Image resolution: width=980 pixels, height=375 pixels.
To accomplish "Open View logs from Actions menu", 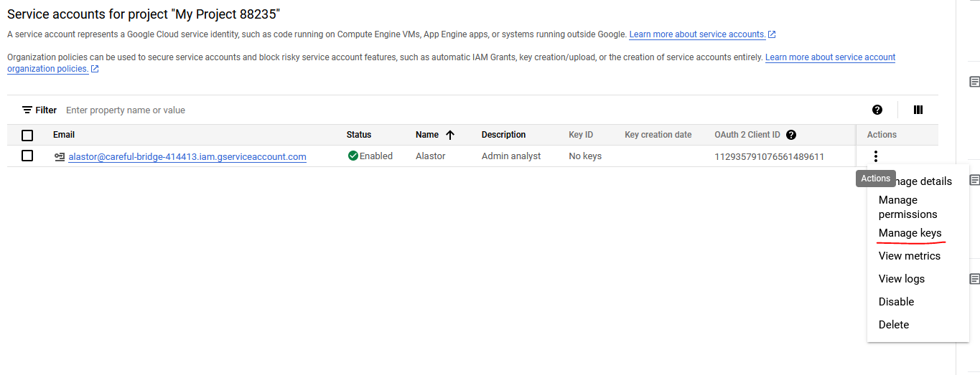I will click(902, 279).
